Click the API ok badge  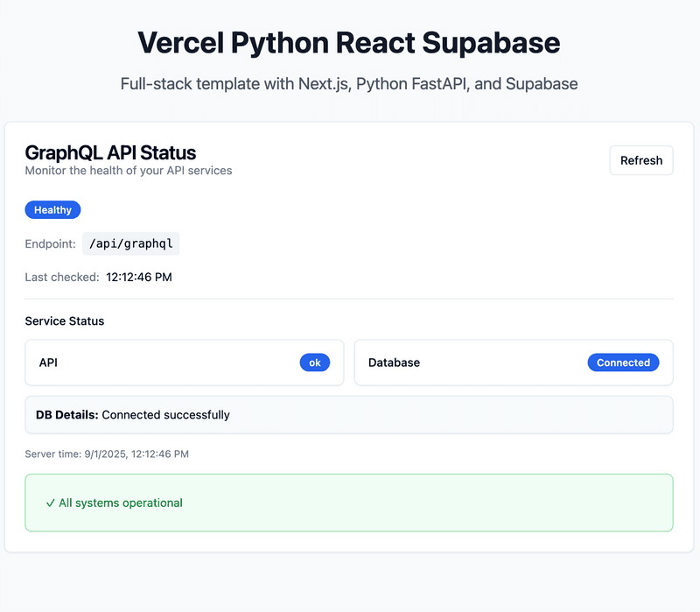click(315, 362)
